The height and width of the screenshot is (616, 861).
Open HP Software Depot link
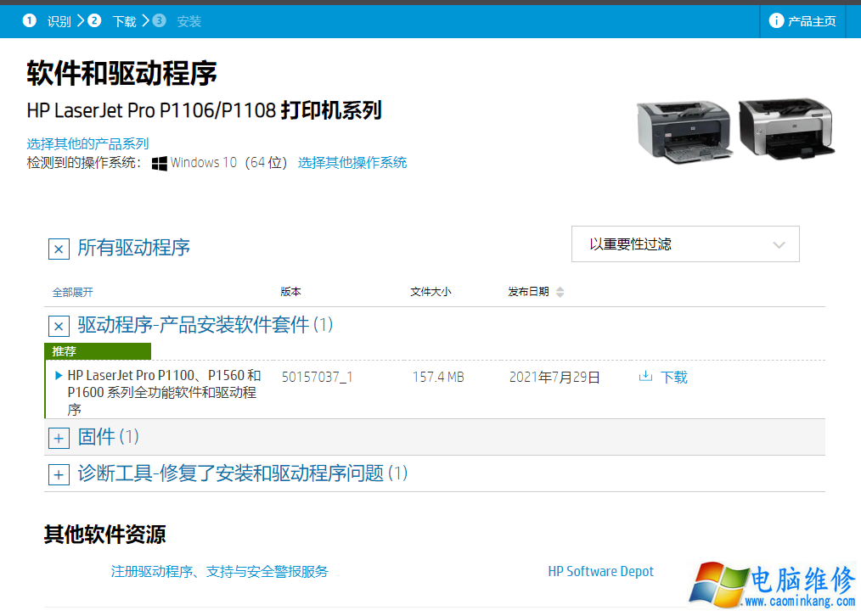tap(600, 572)
